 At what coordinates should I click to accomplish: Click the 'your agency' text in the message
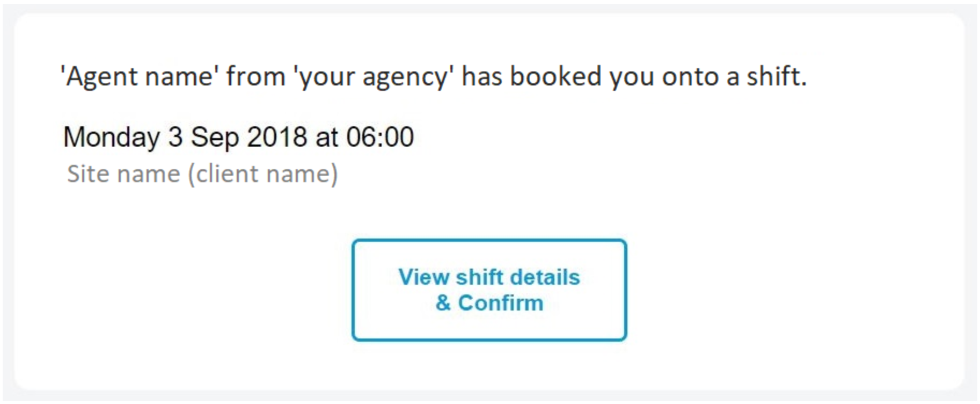[x=373, y=76]
